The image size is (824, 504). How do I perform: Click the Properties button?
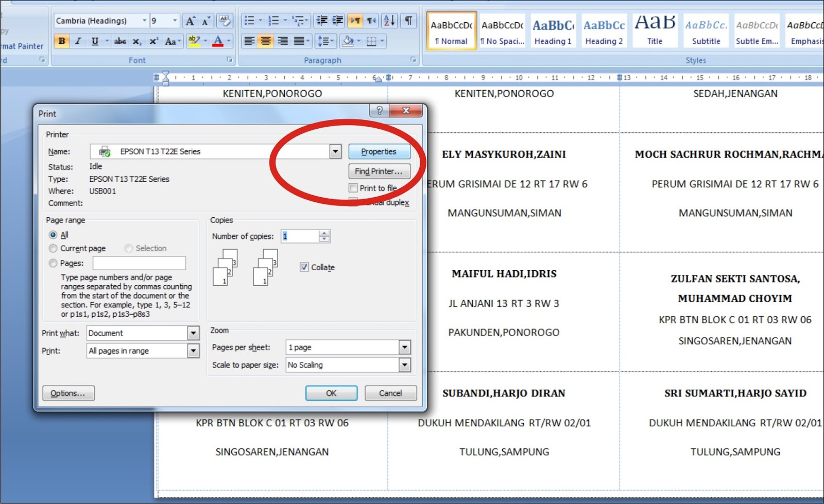tap(380, 151)
